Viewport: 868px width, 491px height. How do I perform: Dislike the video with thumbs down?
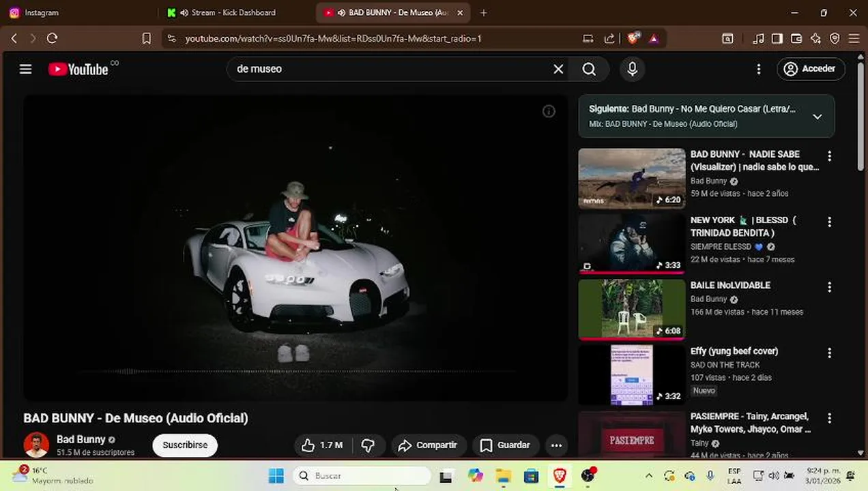[368, 445]
